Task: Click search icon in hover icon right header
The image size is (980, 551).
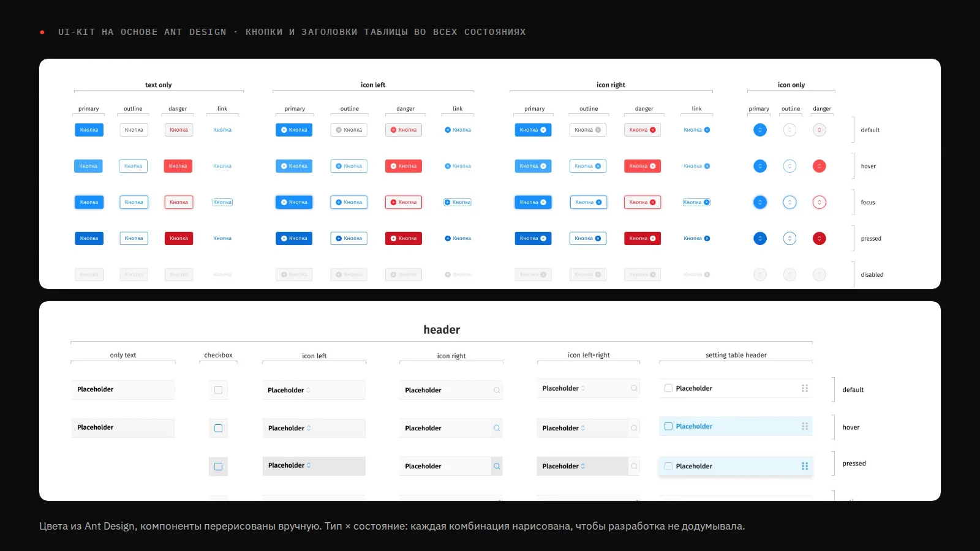Action: (497, 428)
